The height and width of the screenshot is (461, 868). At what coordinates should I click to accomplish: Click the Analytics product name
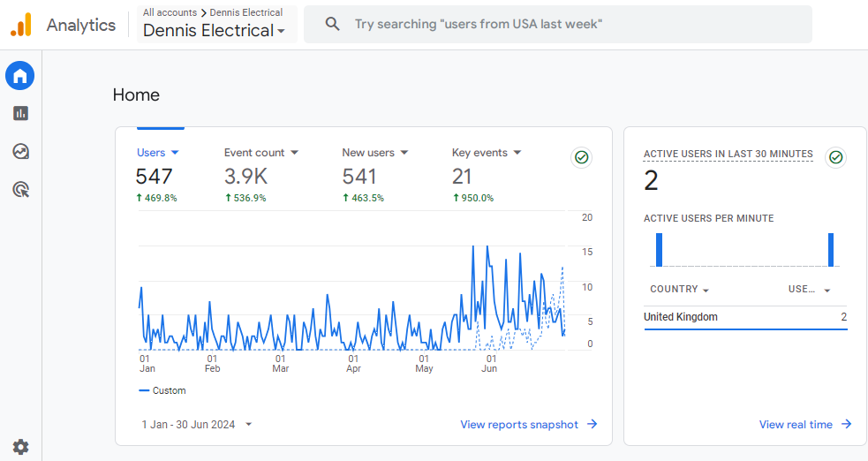(x=81, y=25)
